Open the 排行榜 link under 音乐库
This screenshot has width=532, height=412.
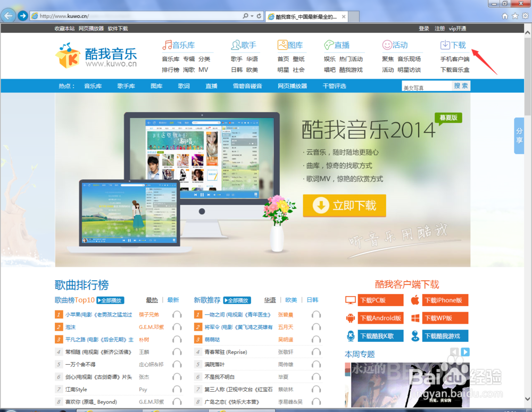170,70
